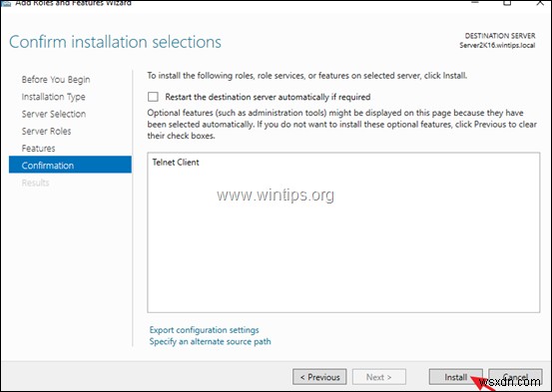Select the Server Selection step

click(54, 114)
